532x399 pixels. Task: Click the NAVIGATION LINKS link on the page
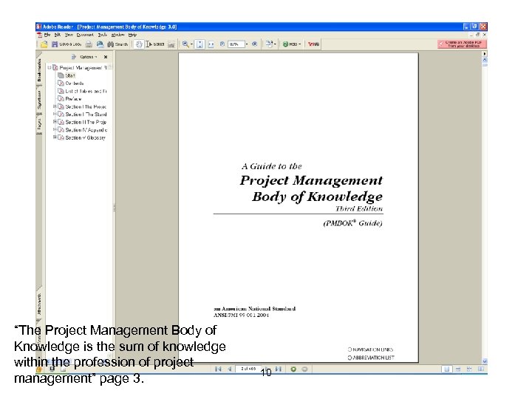pos(370,349)
